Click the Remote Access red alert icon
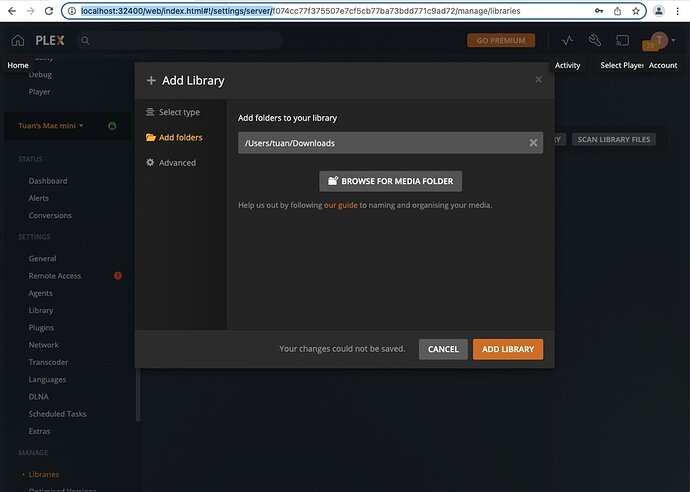 [118, 276]
